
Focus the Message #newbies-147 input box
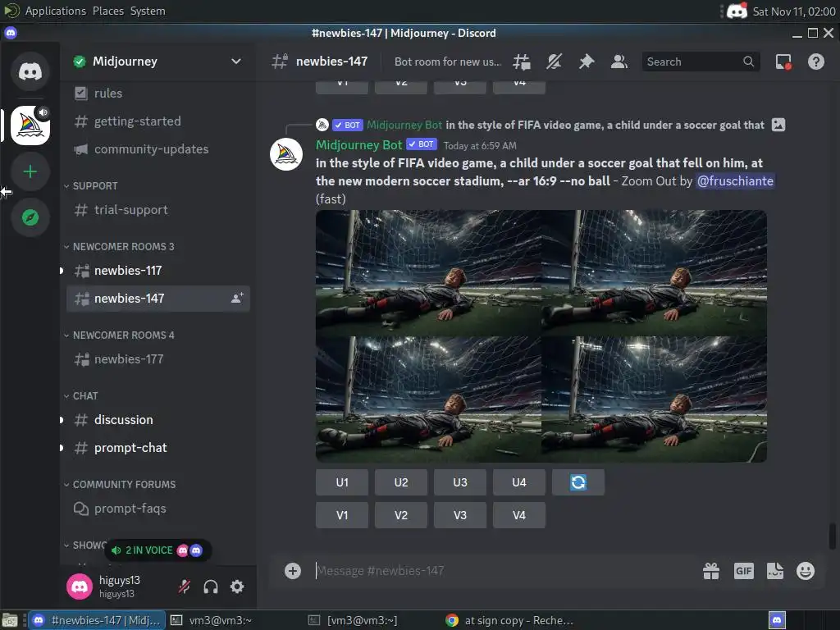coord(504,571)
